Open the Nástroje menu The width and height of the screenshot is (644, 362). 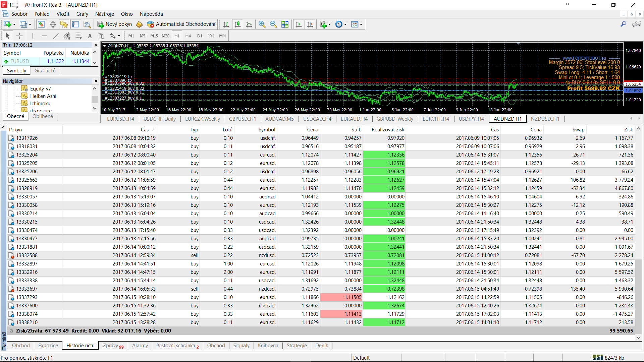[x=104, y=14]
